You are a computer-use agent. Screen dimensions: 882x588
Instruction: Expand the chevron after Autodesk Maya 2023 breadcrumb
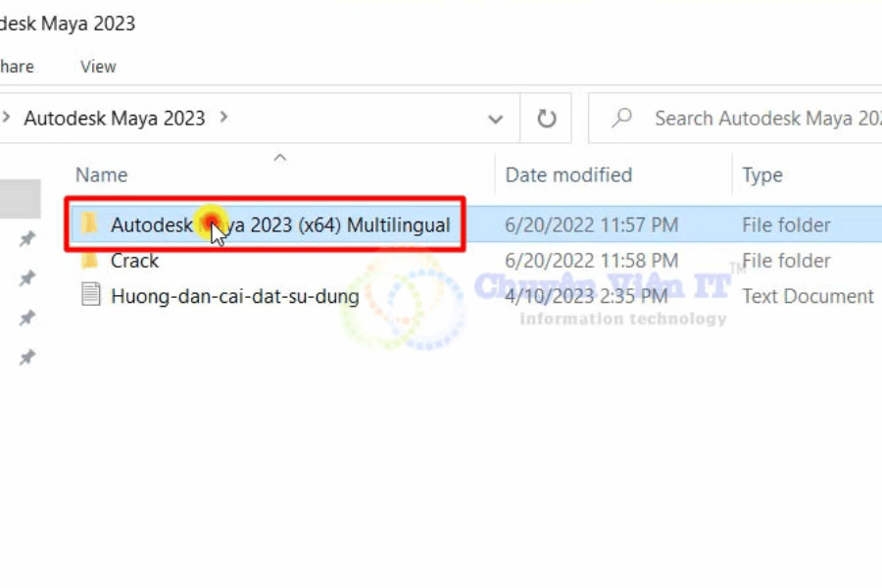(224, 118)
